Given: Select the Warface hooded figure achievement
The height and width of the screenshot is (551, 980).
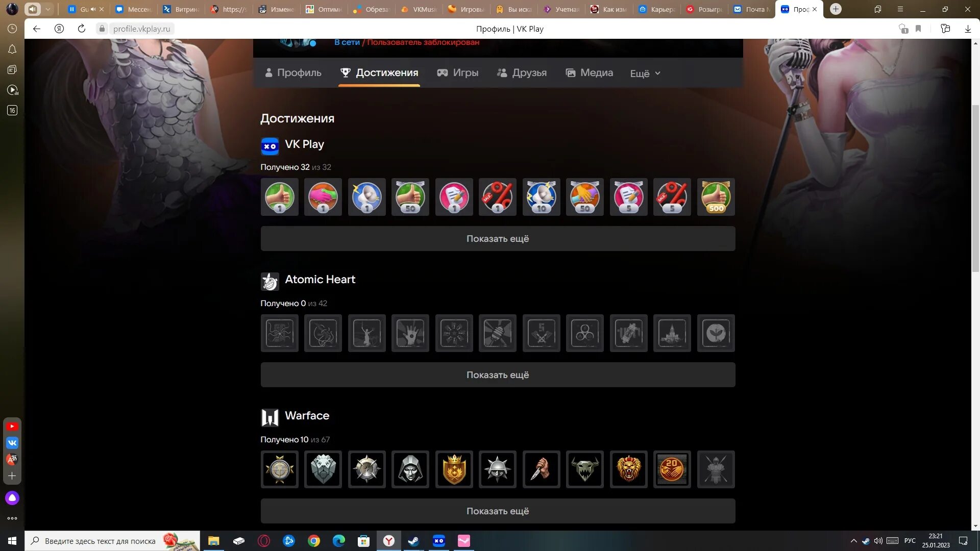Looking at the screenshot, I should 410,469.
